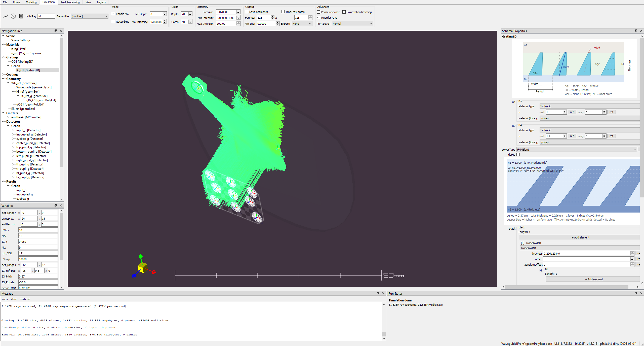644x346 pixels.
Task: Enable Polarization batching checkbox
Action: point(344,12)
